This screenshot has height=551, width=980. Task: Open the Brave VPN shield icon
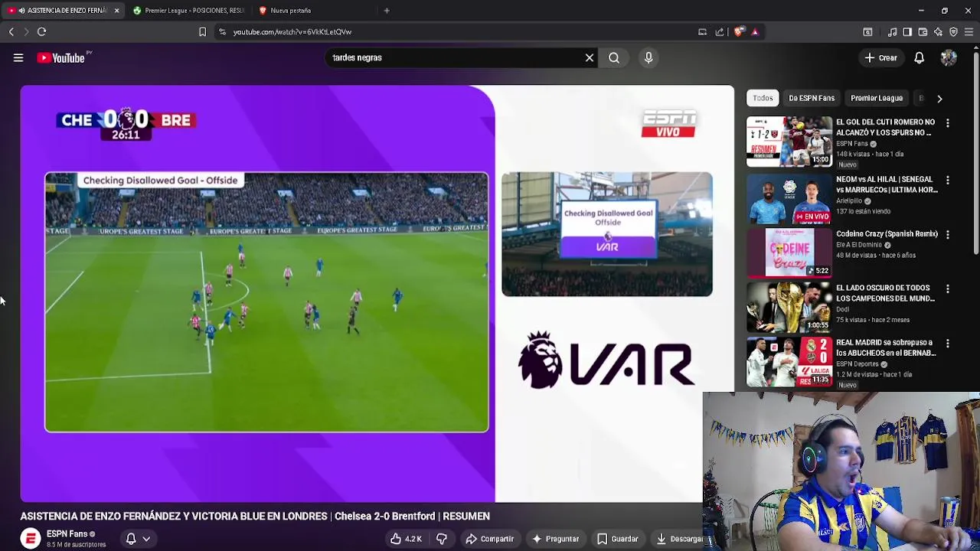click(953, 31)
